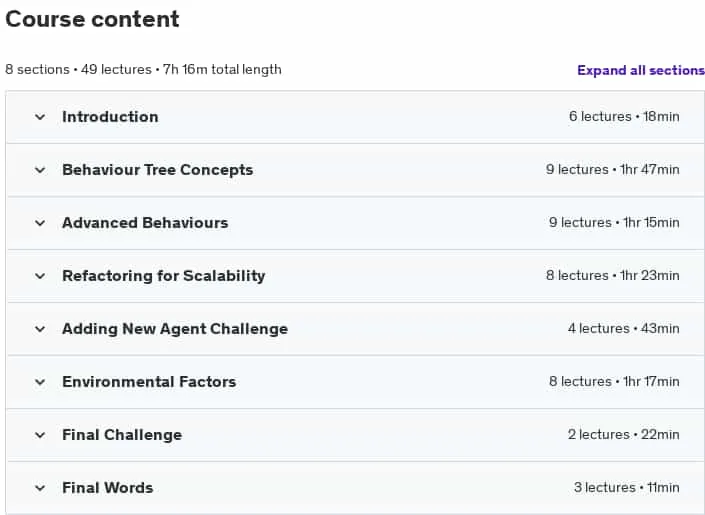
Task: Click the 9 lectures 1hr 47min label
Action: pyautogui.click(x=612, y=170)
